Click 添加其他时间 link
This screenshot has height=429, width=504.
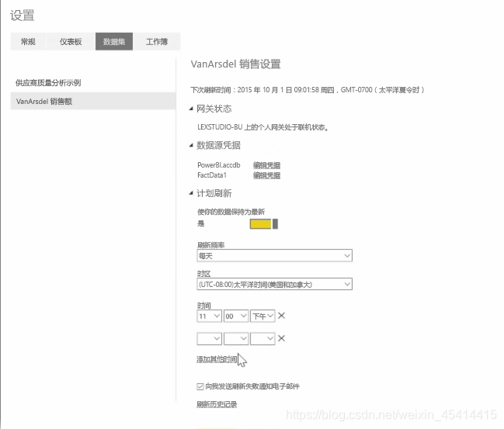coord(217,359)
